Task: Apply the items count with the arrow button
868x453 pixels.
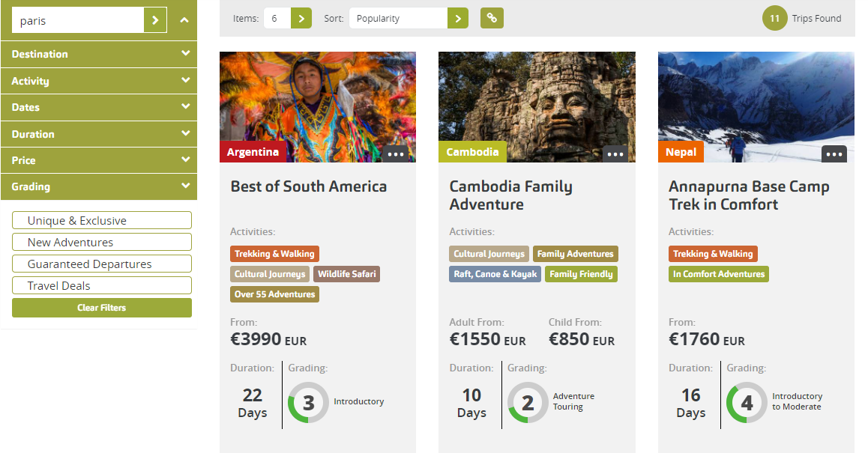Action: pyautogui.click(x=301, y=18)
